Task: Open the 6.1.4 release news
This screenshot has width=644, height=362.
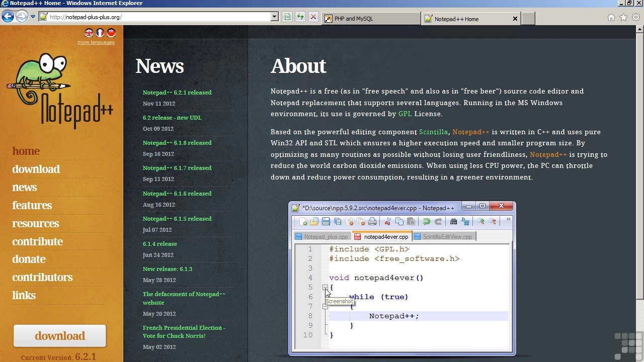Action: point(160,244)
